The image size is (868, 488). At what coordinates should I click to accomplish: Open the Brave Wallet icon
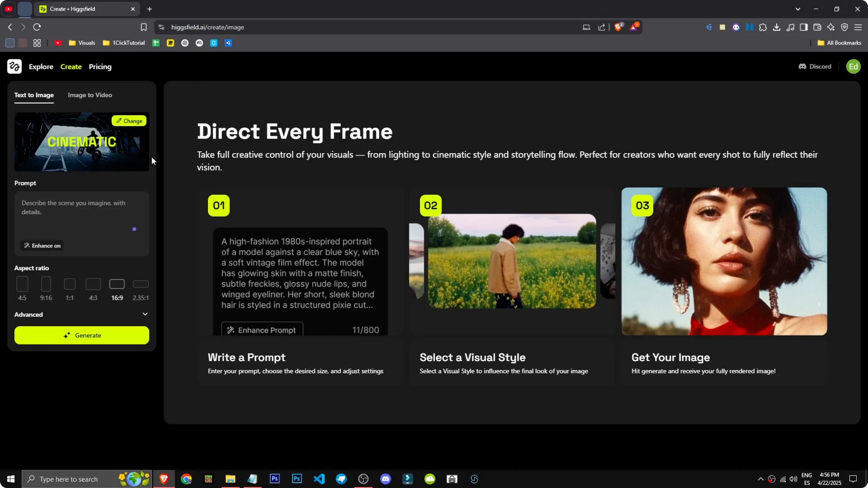817,27
